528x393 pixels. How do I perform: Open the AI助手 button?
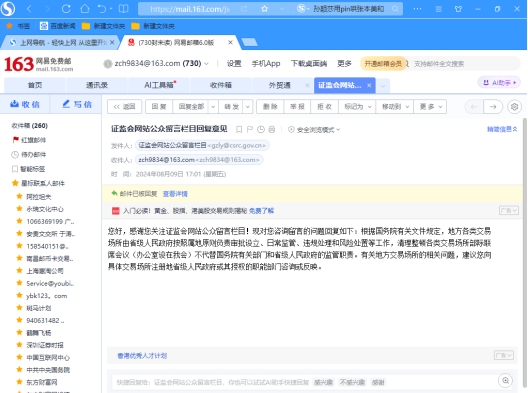pos(499,83)
